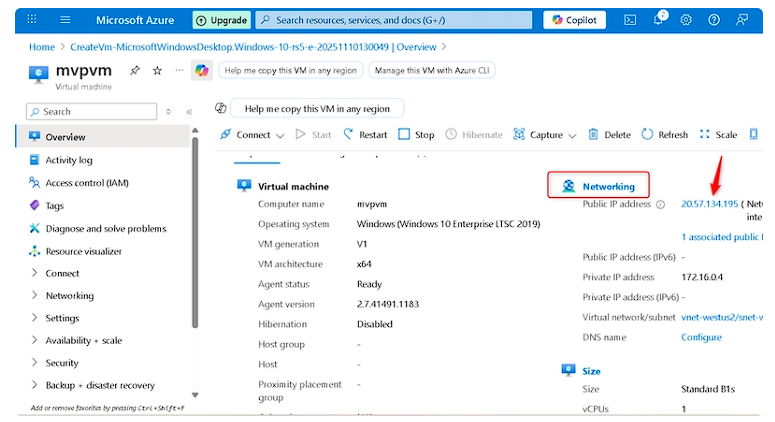
Task: Refresh the VM overview
Action: tap(664, 135)
